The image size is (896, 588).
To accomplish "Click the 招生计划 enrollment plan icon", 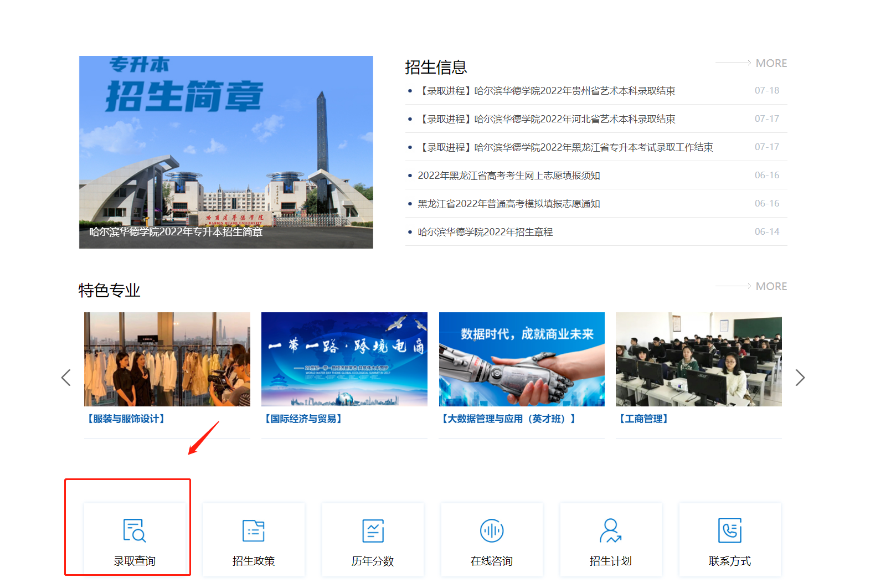I will click(x=610, y=530).
